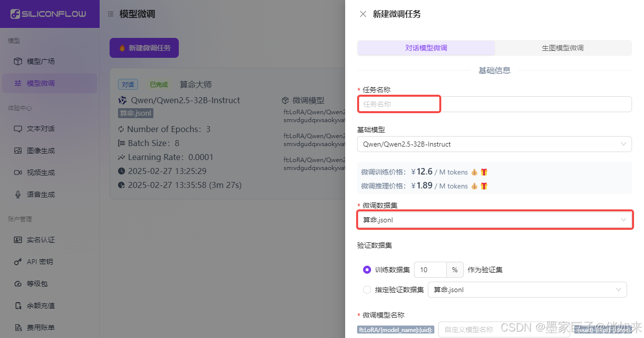This screenshot has height=338, width=644.
Task: Click the chevron arrow of 基础模型 dropdown
Action: click(x=624, y=144)
